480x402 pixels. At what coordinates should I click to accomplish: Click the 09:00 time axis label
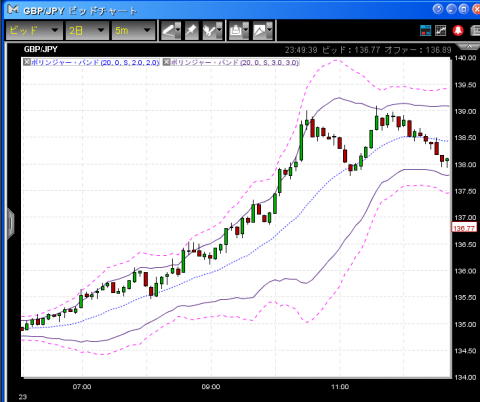(x=211, y=387)
